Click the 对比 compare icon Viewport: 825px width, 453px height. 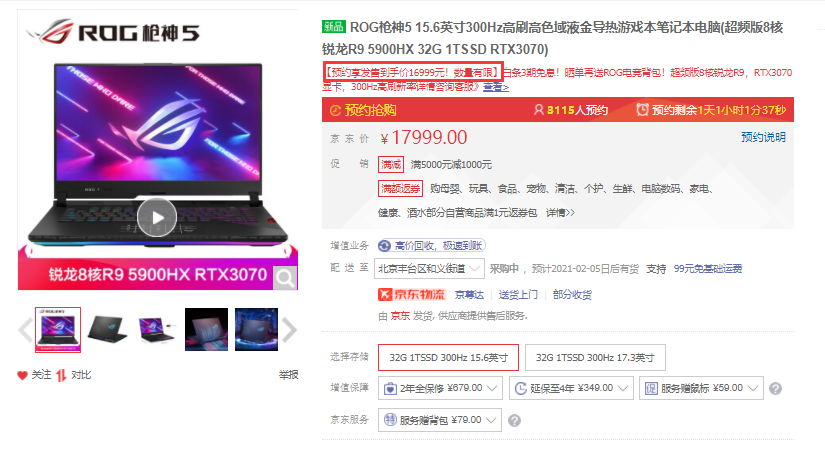(62, 375)
